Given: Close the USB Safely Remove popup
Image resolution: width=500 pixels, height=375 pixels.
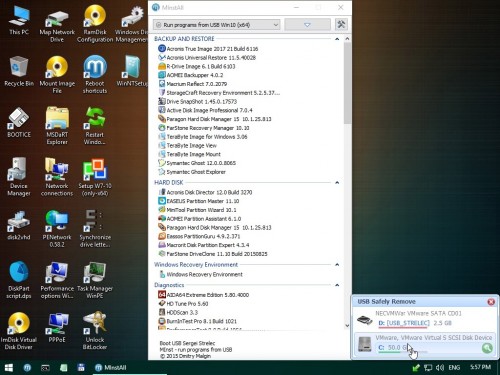Looking at the screenshot, I should (x=491, y=302).
